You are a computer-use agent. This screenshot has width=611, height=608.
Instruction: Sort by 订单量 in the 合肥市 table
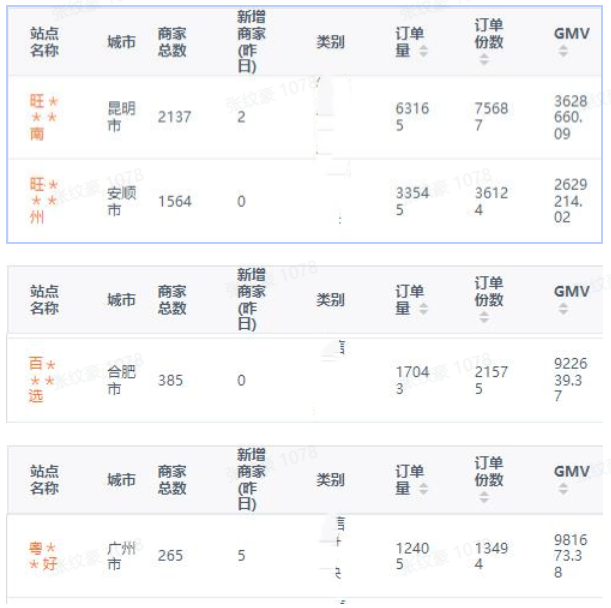pyautogui.click(x=423, y=309)
